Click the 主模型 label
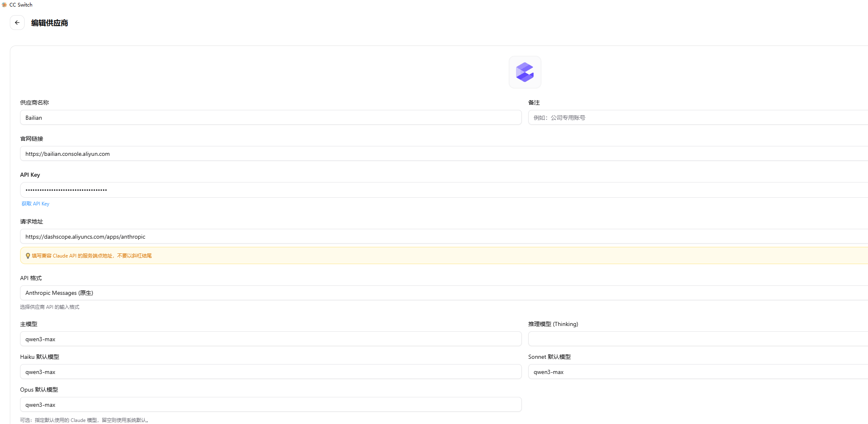 [29, 324]
